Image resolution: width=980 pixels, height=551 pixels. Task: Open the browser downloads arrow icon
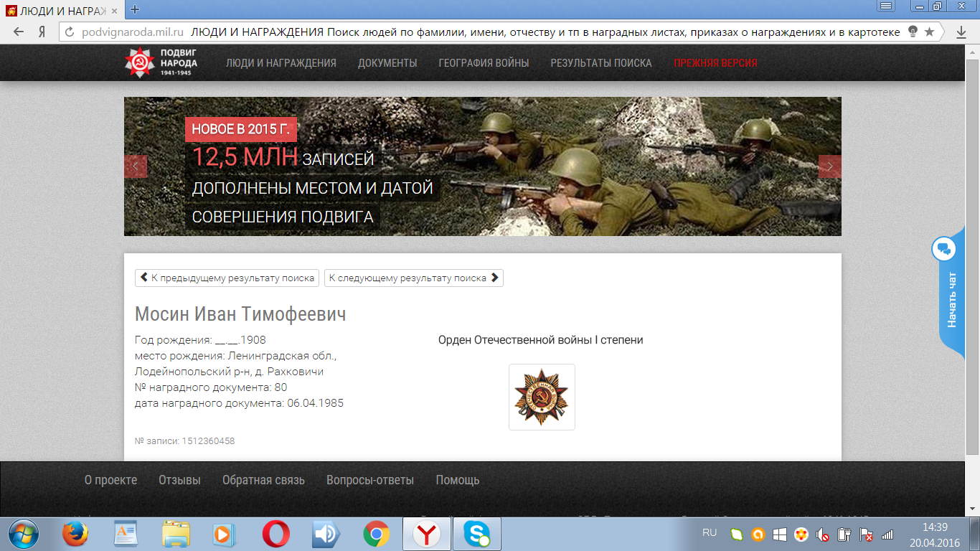[x=961, y=32]
